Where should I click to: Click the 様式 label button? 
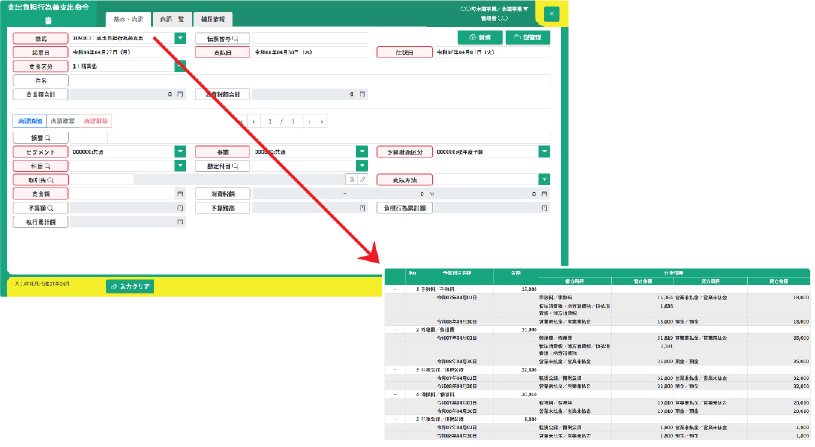(x=41, y=38)
